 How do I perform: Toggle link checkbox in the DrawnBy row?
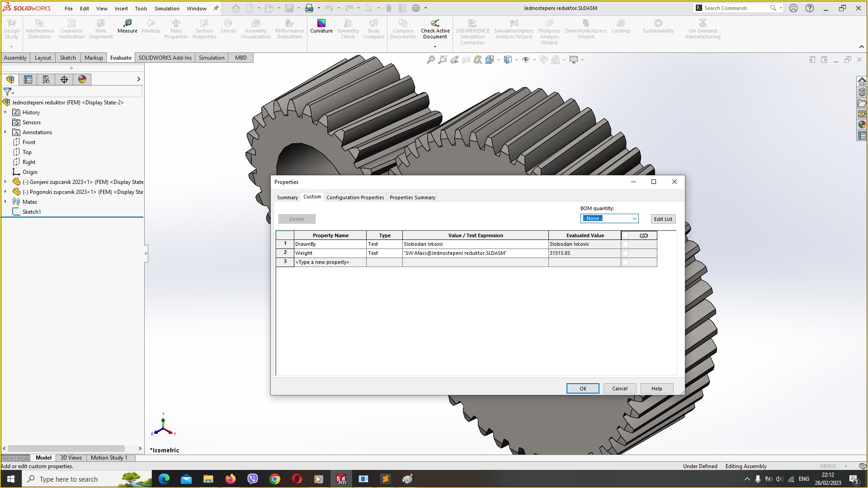click(626, 244)
